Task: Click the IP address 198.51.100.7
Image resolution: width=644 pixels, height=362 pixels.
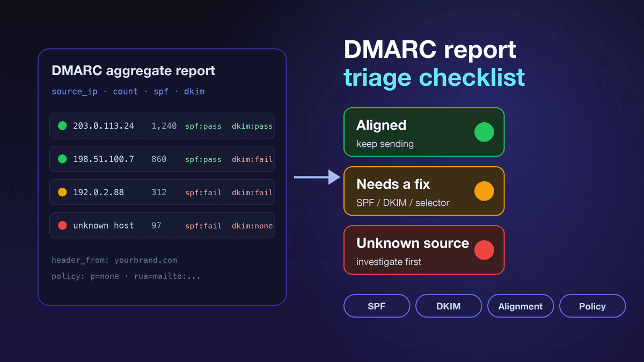Action: 104,159
